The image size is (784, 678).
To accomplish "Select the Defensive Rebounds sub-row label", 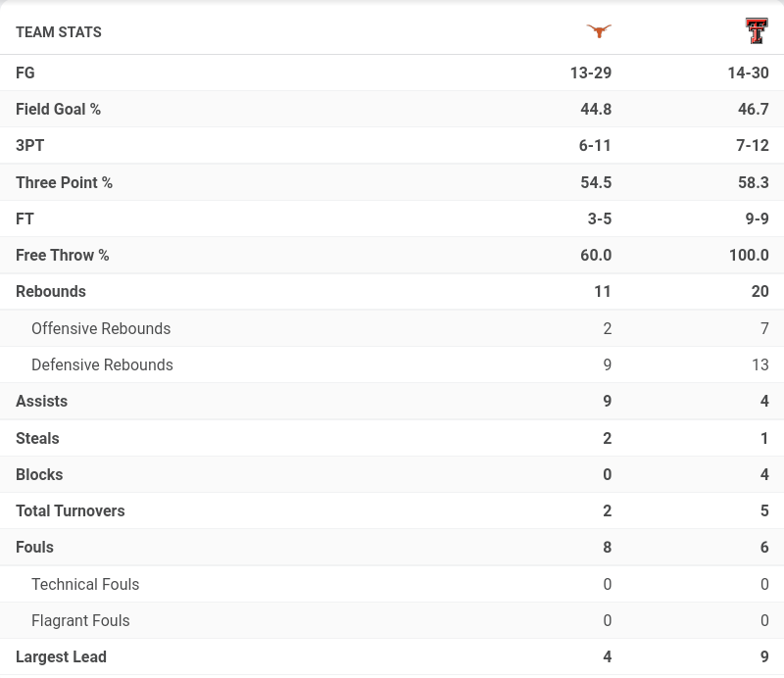I will pos(102,364).
